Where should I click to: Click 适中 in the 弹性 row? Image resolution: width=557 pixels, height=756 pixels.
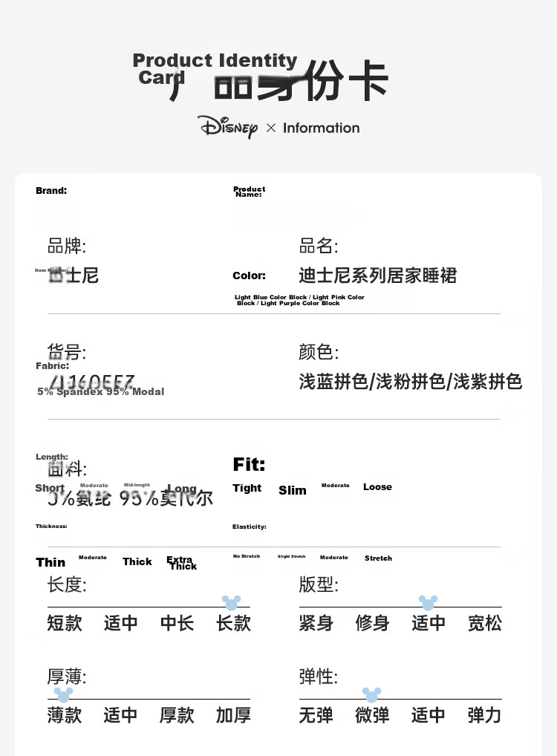429,715
